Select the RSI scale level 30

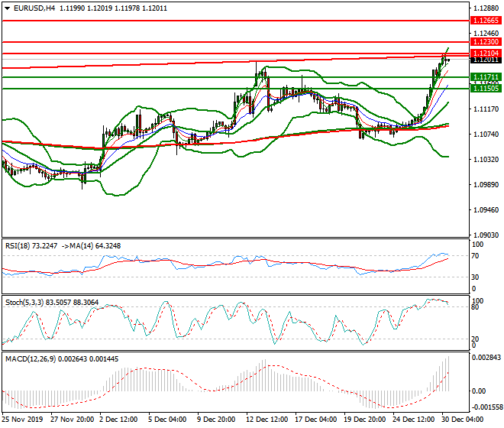coord(476,277)
